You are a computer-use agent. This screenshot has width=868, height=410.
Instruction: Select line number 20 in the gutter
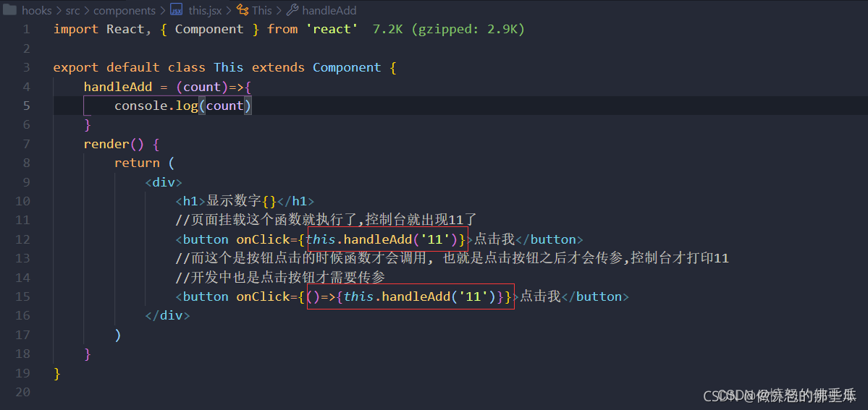tap(23, 392)
